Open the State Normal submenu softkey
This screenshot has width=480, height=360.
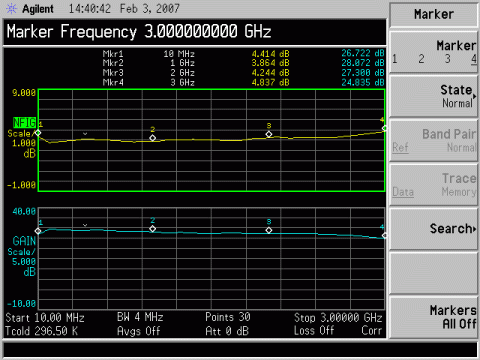tap(434, 96)
